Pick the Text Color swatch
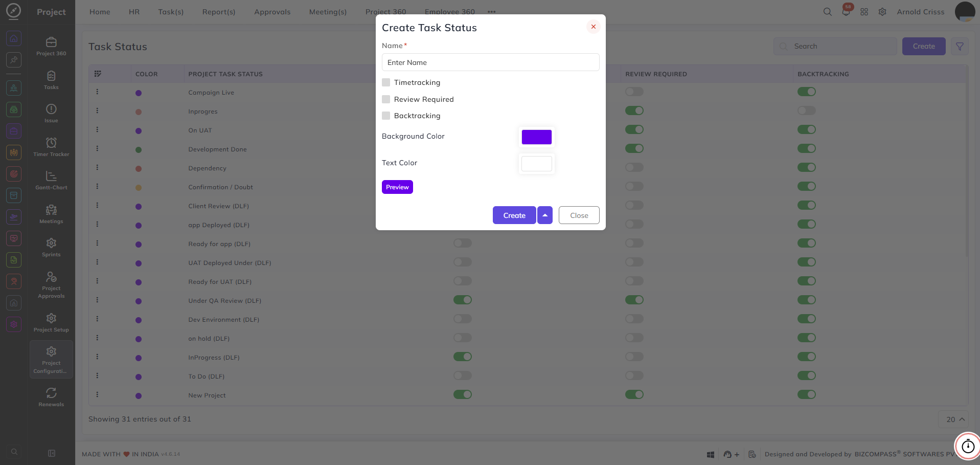980x465 pixels. click(537, 164)
